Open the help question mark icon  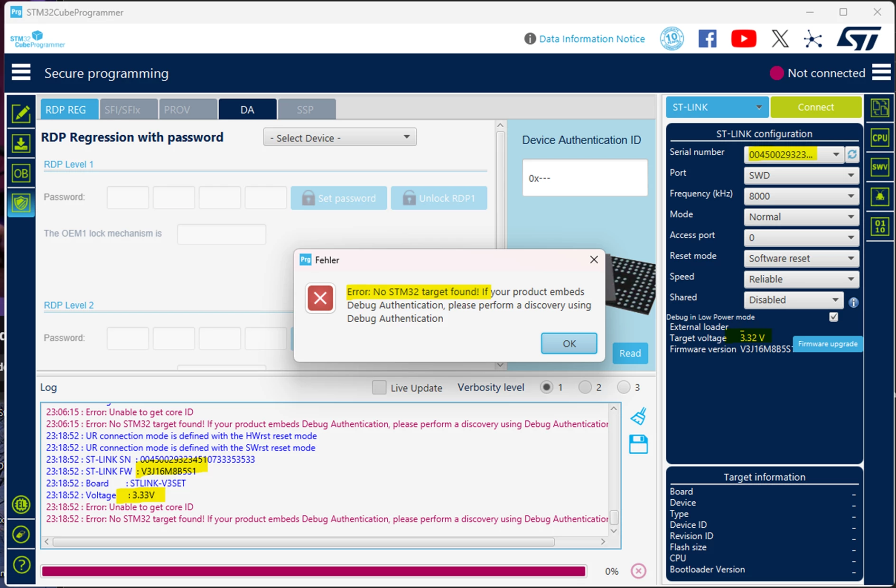[x=21, y=565]
